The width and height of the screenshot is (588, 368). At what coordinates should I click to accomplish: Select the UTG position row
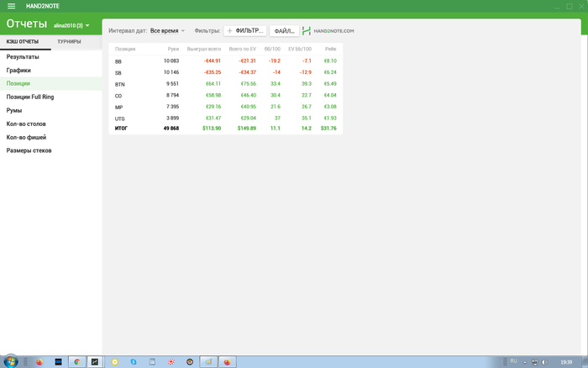(x=226, y=118)
